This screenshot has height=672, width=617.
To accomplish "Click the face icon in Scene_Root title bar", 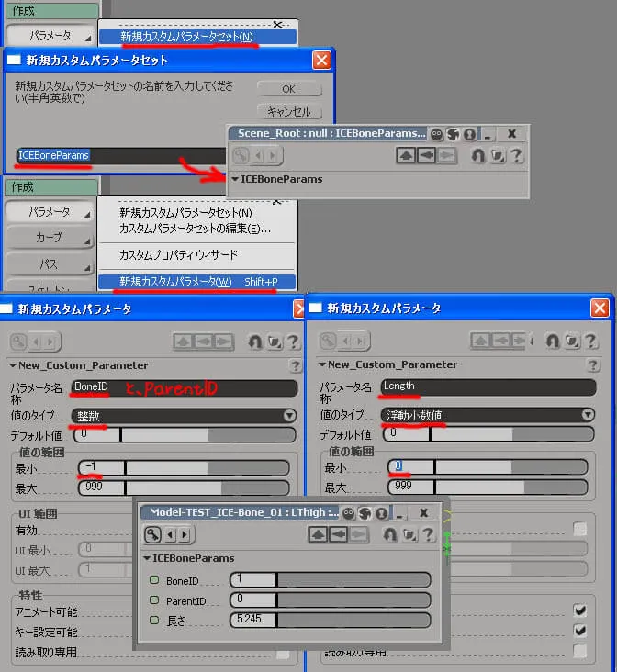I will (x=436, y=135).
